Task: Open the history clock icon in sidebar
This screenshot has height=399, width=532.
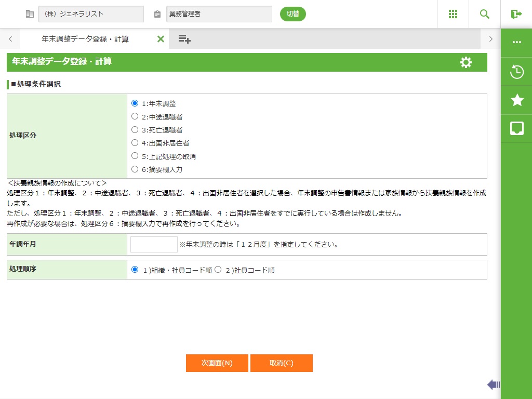Action: [516, 72]
